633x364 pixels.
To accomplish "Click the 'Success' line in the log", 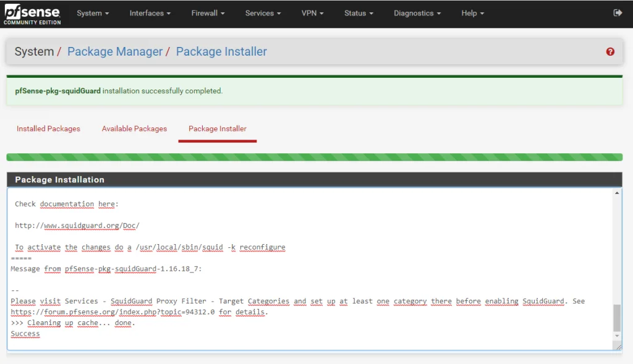I will tap(25, 334).
